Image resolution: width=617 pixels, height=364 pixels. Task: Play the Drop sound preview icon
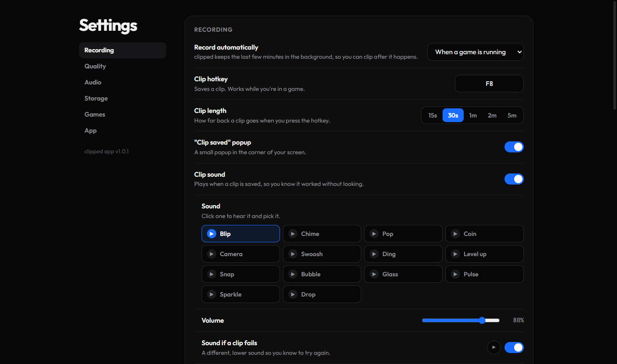(x=293, y=294)
